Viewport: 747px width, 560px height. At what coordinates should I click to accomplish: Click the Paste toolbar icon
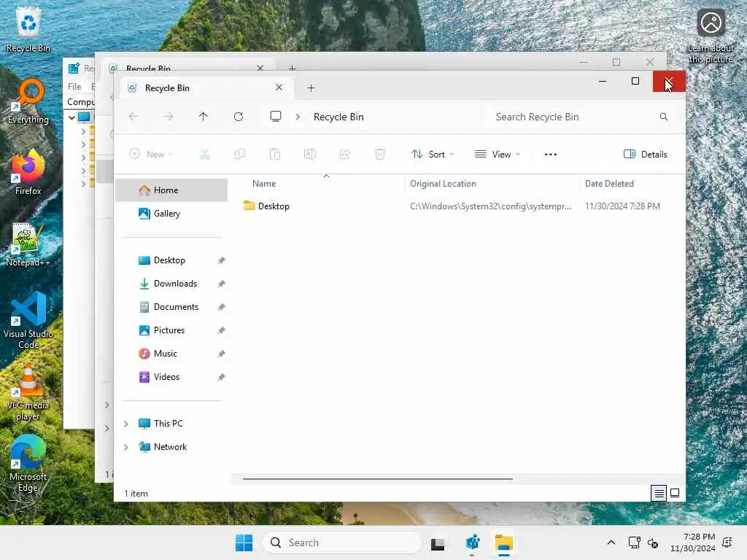tap(275, 155)
